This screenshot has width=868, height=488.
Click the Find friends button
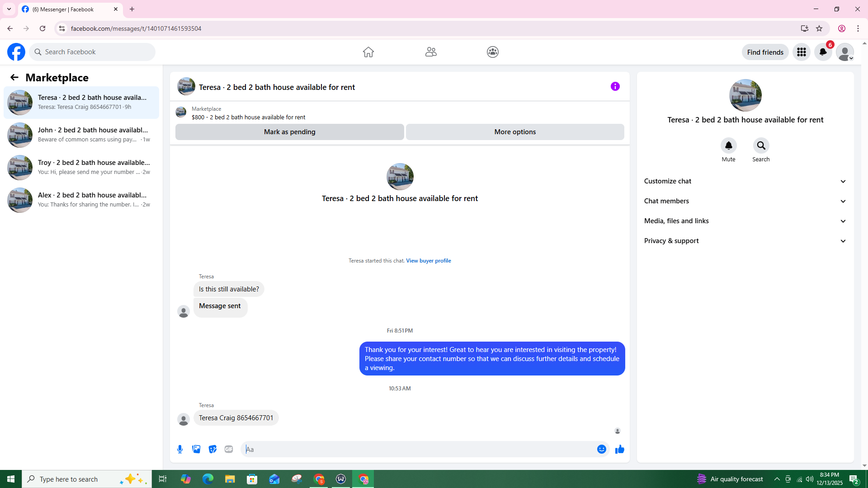click(x=765, y=52)
